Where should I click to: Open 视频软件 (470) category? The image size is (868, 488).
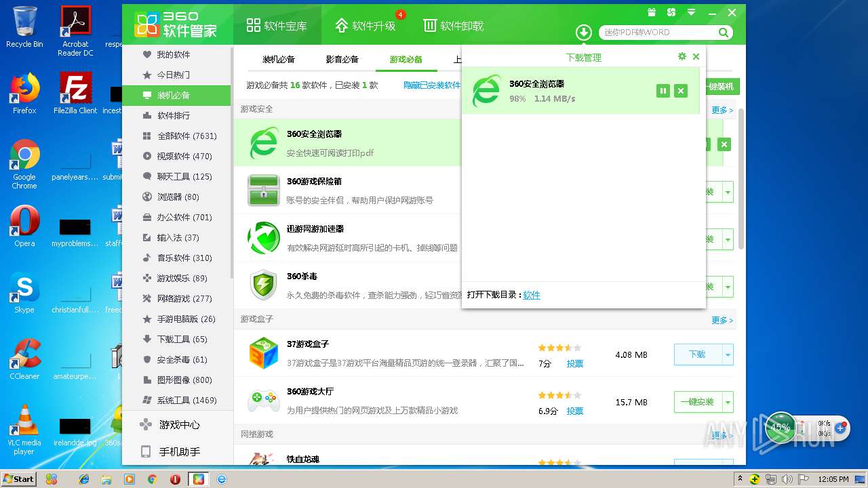[x=176, y=156]
